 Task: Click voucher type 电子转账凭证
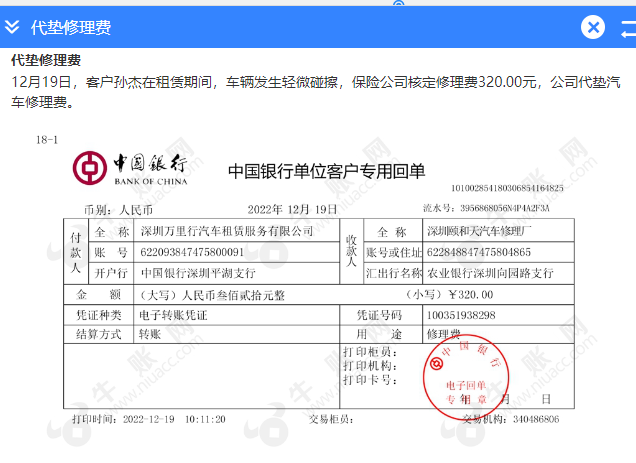point(173,315)
